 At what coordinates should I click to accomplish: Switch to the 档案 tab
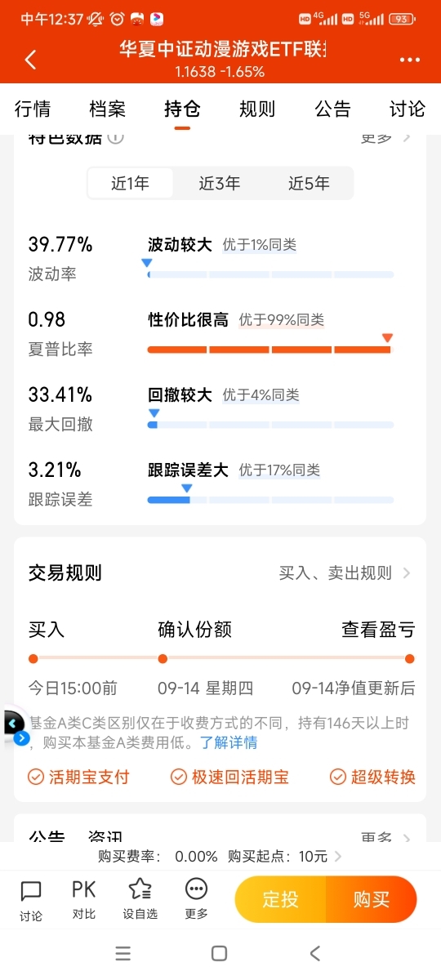point(107,109)
